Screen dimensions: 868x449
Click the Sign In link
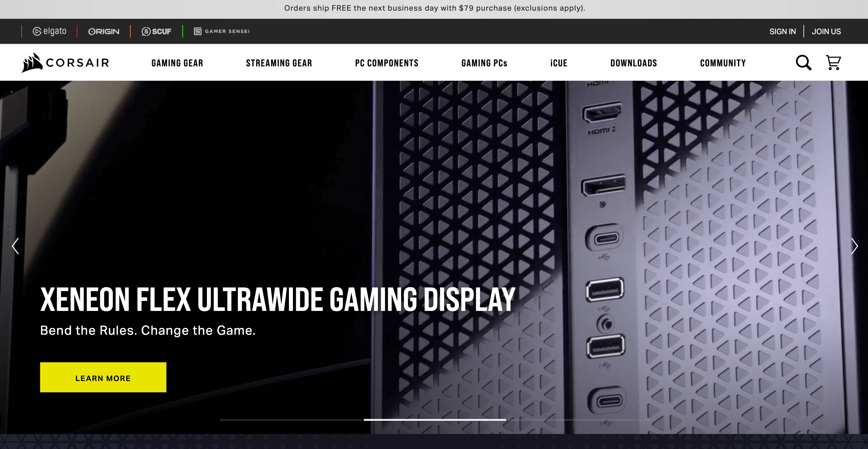(782, 31)
